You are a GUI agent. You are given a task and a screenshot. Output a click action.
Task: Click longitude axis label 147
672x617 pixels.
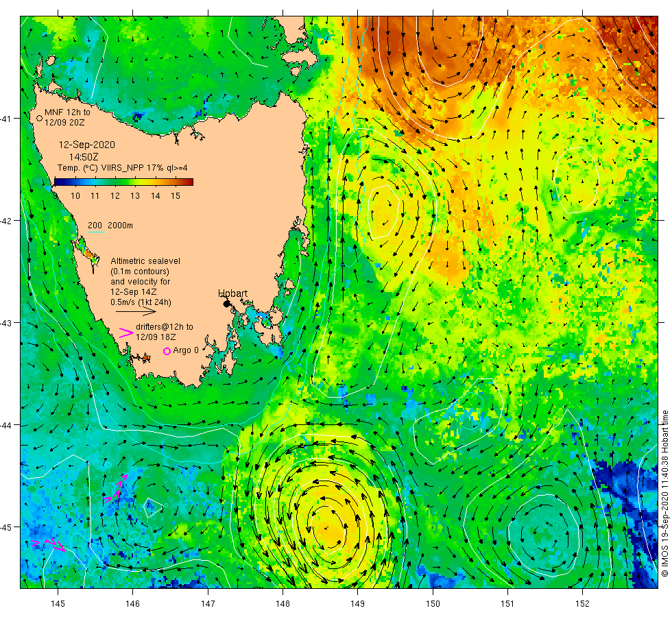(x=208, y=604)
